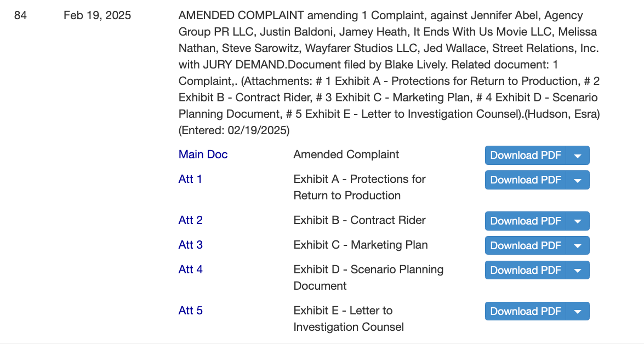The width and height of the screenshot is (644, 356).
Task: Download PDF of Exhibit A
Action: 525,180
